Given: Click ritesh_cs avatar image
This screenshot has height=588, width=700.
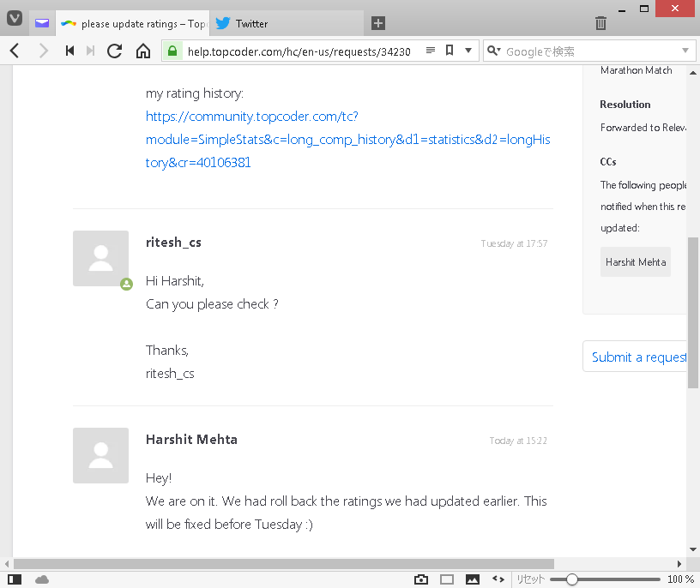Looking at the screenshot, I should (x=101, y=258).
